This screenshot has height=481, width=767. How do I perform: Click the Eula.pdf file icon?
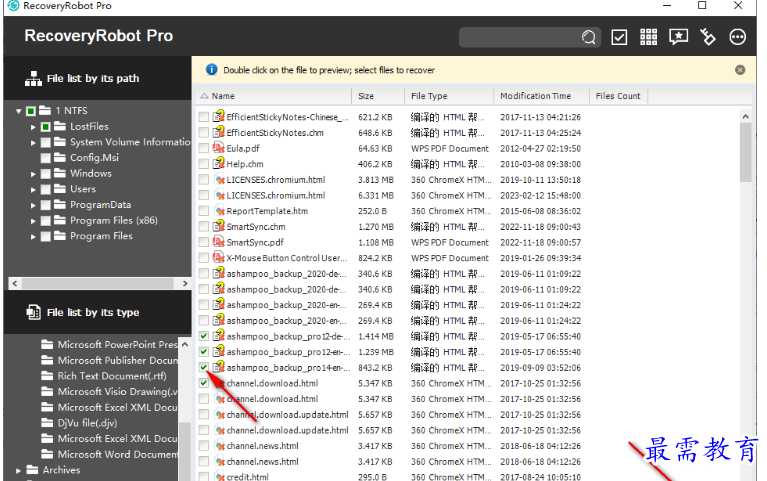219,148
